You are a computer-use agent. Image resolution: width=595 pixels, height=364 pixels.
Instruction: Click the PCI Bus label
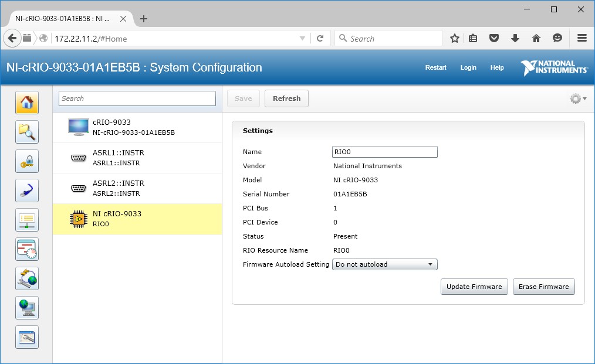[x=255, y=208]
